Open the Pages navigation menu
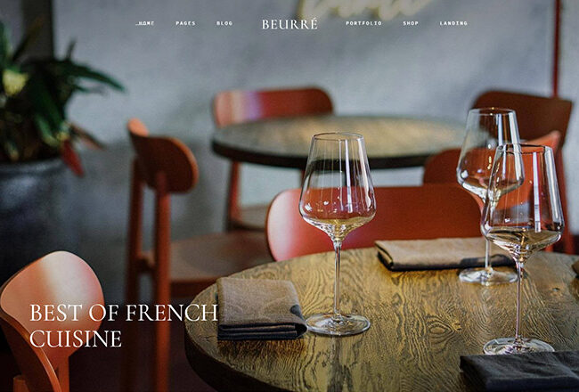The height and width of the screenshot is (392, 579). click(185, 23)
